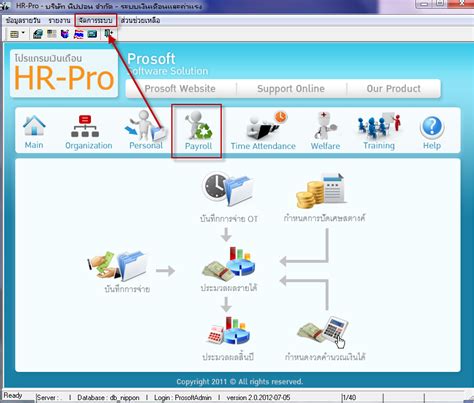Open the Training module
This screenshot has width=474, height=403.
[x=379, y=131]
